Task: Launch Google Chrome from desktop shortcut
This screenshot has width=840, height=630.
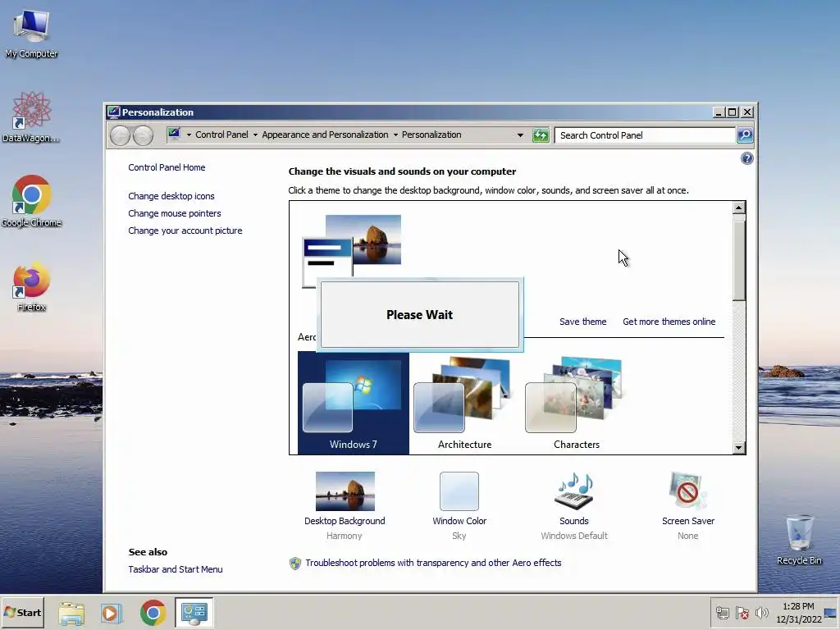Action: [31, 201]
